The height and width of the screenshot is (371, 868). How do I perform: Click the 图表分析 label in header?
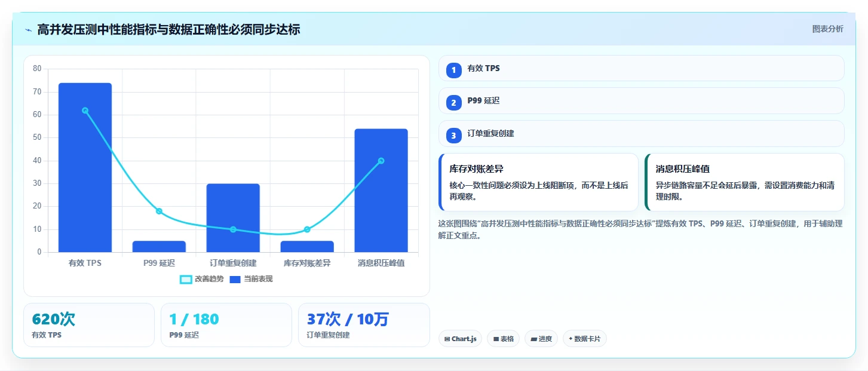pos(827,29)
